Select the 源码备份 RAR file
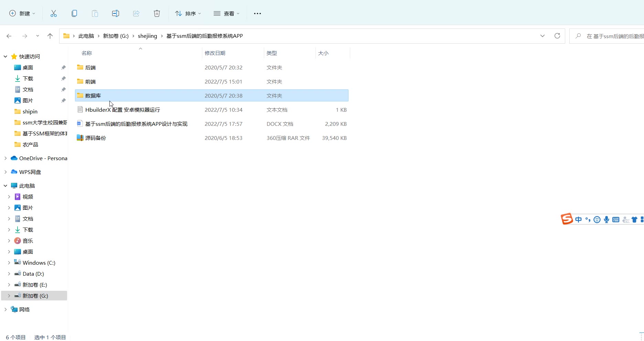 [96, 138]
